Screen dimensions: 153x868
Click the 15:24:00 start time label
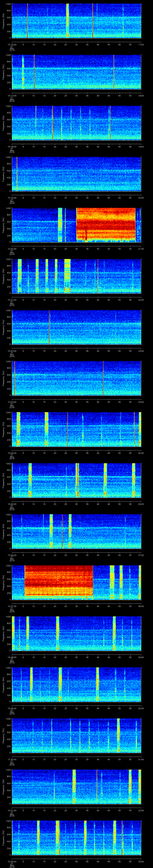(x=12, y=453)
